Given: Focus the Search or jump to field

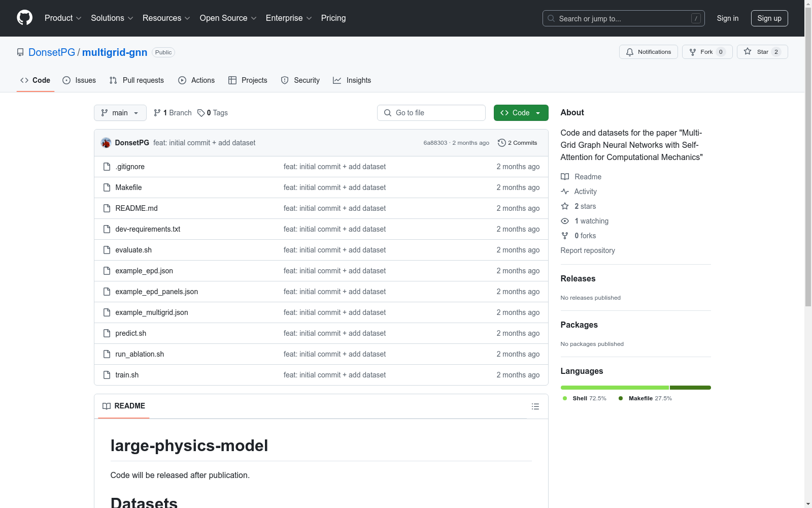Looking at the screenshot, I should point(624,18).
